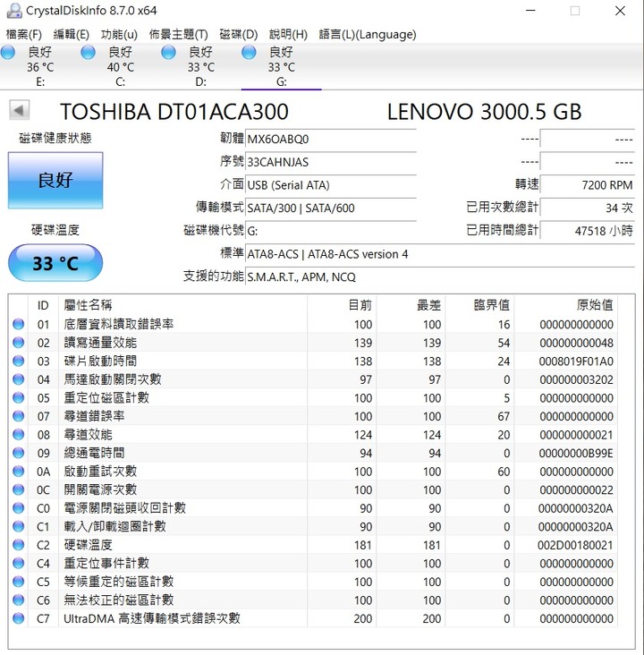This screenshot has height=655, width=644.
Task: Click status icon for attribute 0A 啟動重試次數
Action: [19, 472]
